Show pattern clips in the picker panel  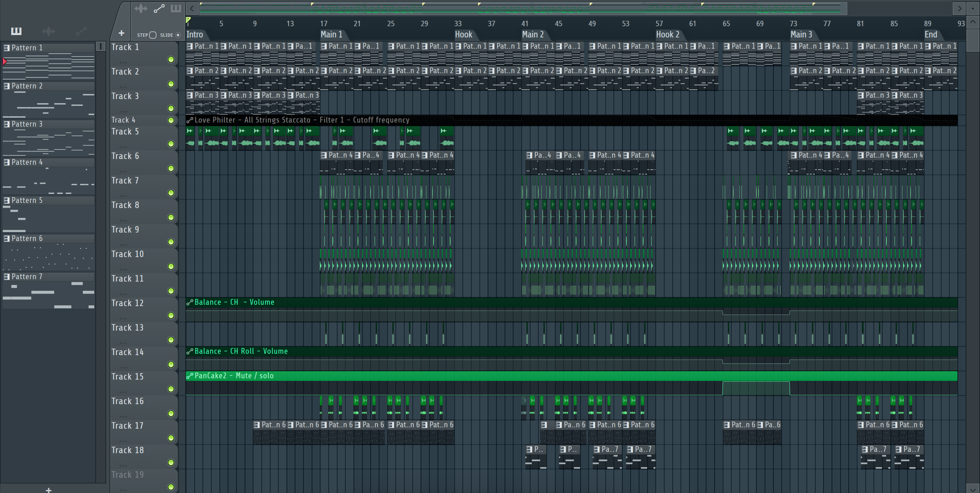point(16,31)
